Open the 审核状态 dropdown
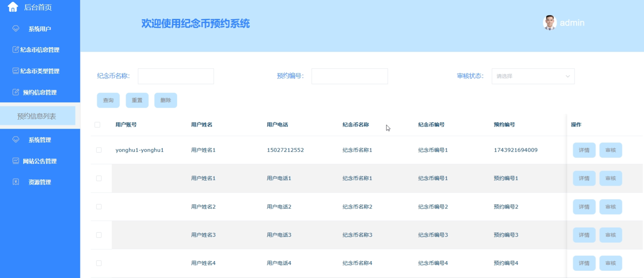The height and width of the screenshot is (278, 644). pyautogui.click(x=533, y=76)
